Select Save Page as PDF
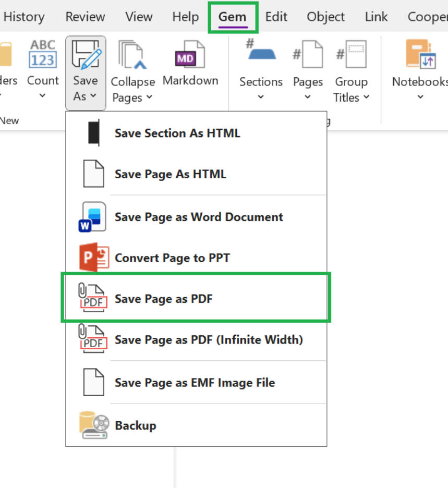The width and height of the screenshot is (448, 488). 197,299
